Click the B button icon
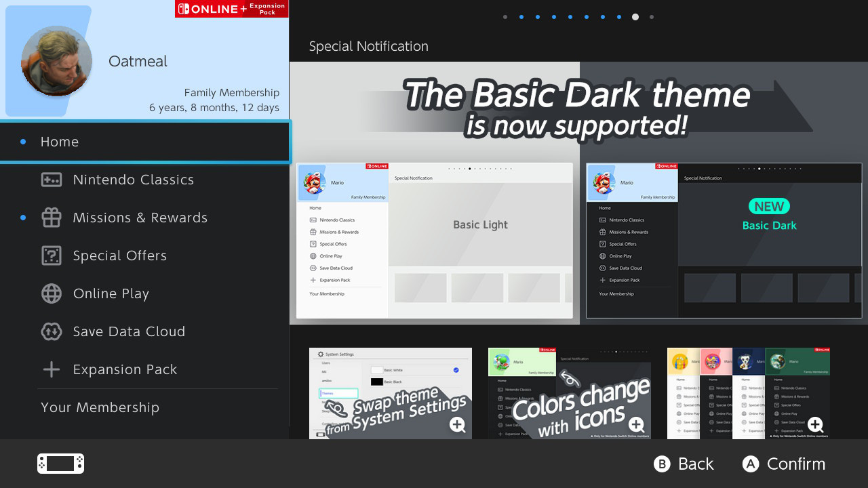868x488 pixels. [662, 464]
